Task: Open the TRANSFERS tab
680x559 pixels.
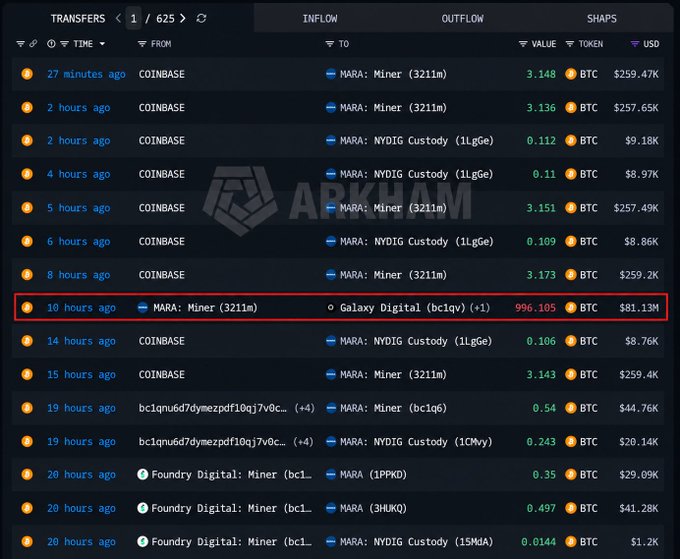Action: click(x=78, y=19)
